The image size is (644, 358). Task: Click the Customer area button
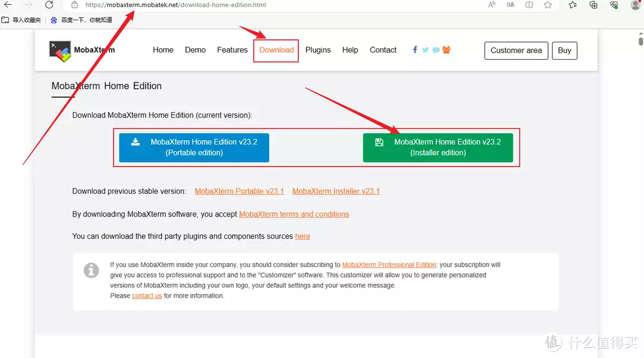click(x=516, y=51)
